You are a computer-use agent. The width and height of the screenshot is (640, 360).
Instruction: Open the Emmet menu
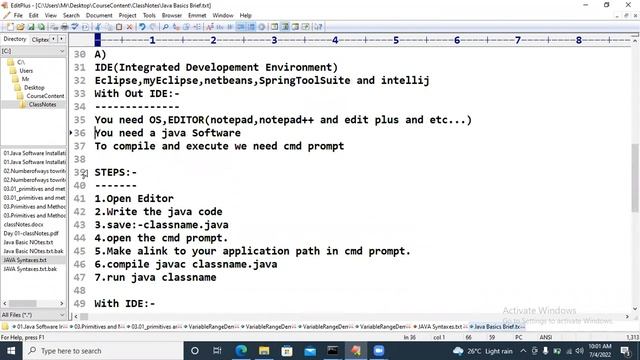click(x=197, y=16)
